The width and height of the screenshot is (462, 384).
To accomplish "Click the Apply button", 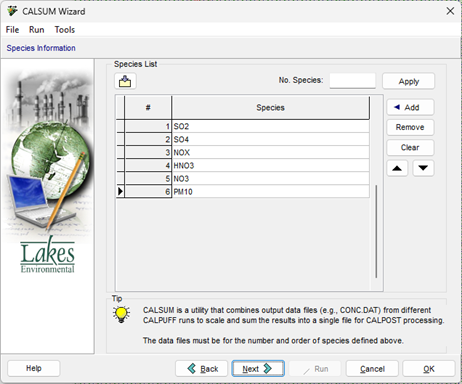I will [408, 81].
